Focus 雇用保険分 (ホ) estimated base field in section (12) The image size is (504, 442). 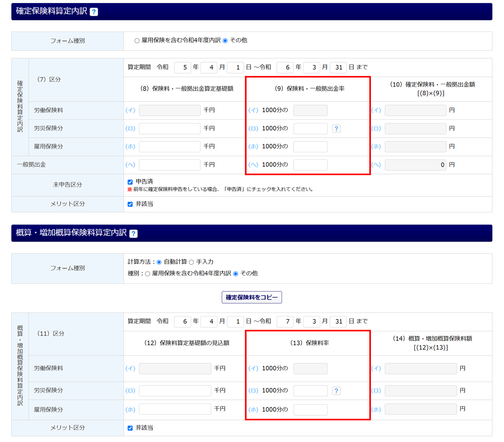coord(175,409)
